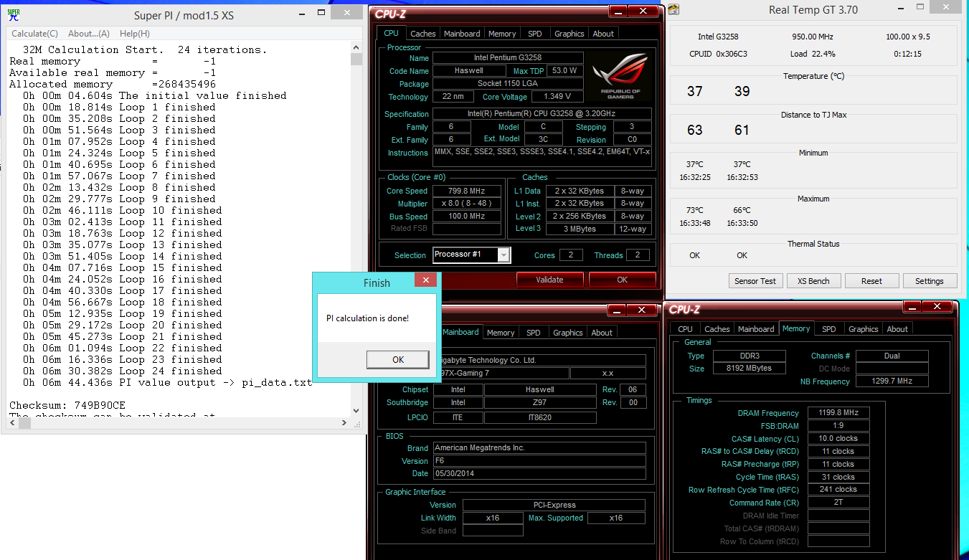This screenshot has height=560, width=969.
Task: Confirm the "PI calculation is done!" dialog with OK
Action: 398,360
